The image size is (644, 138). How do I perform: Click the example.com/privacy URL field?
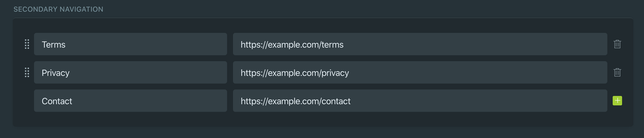tap(420, 73)
